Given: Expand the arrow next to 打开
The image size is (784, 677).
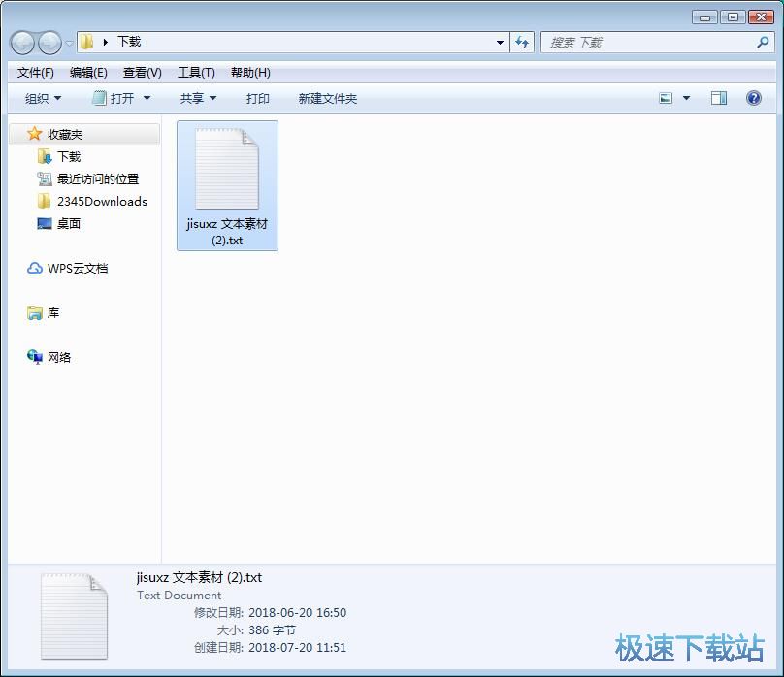Looking at the screenshot, I should 147,98.
